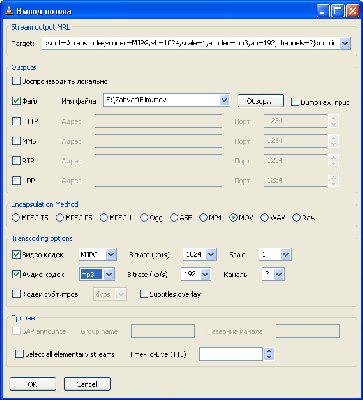
Task: Open the video bitrate 1024 dropdown
Action: pyautogui.click(x=211, y=255)
